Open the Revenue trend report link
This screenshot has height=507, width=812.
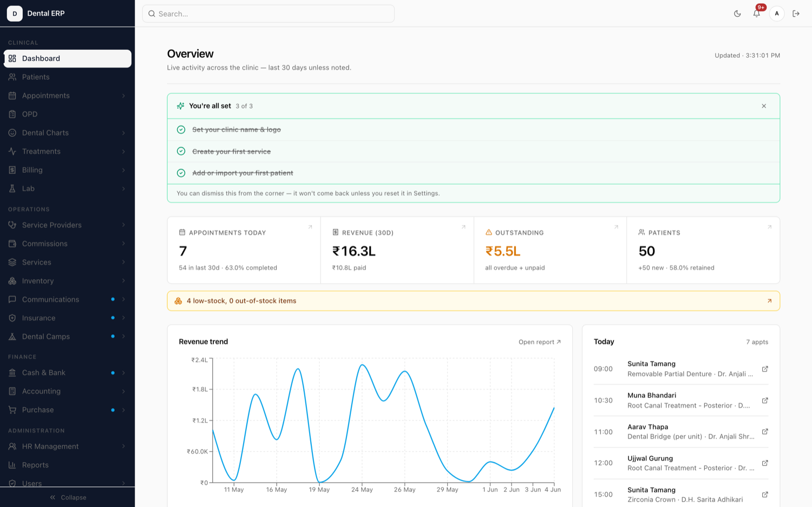click(540, 342)
